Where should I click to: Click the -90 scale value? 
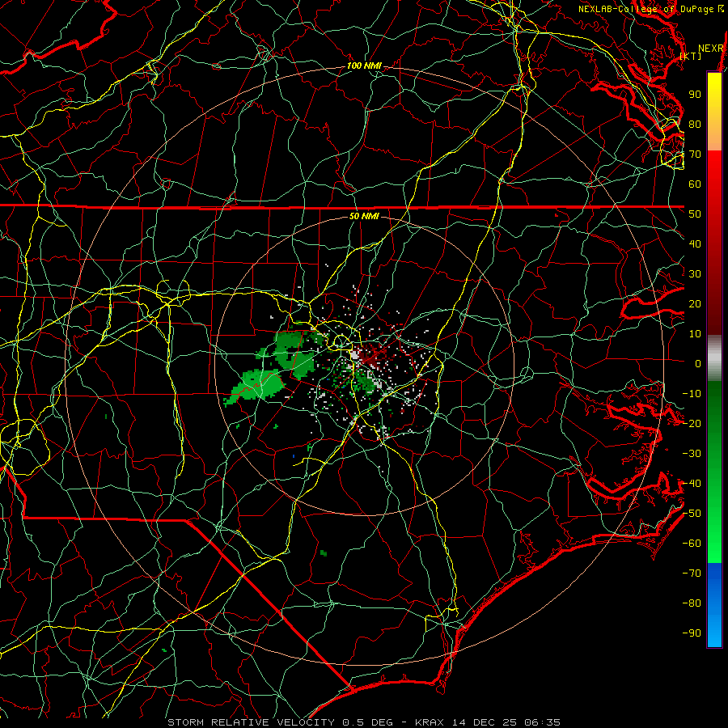(692, 633)
